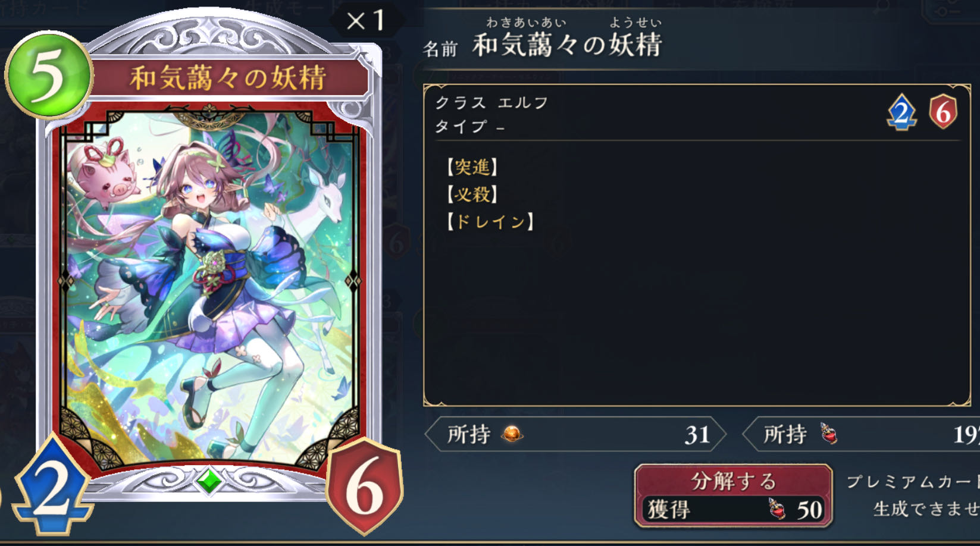
Task: Click the vial icon in the 獲得 bar
Action: 776,509
